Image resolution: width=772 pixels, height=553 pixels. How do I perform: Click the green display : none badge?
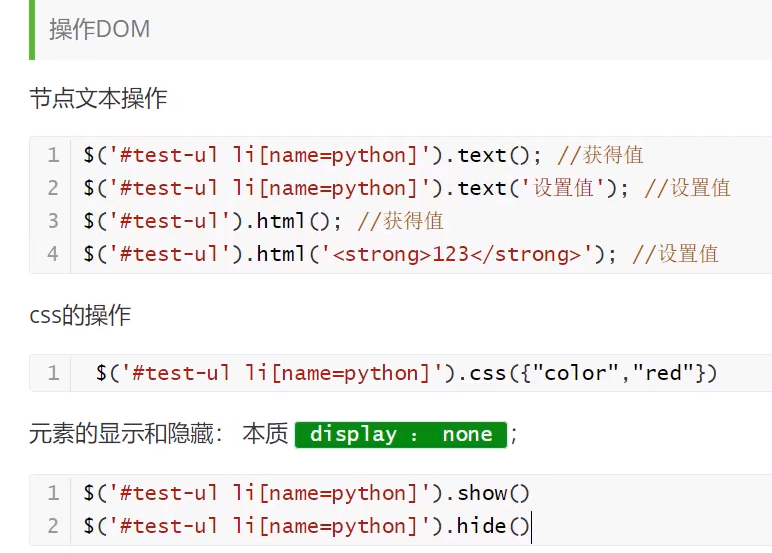point(401,434)
